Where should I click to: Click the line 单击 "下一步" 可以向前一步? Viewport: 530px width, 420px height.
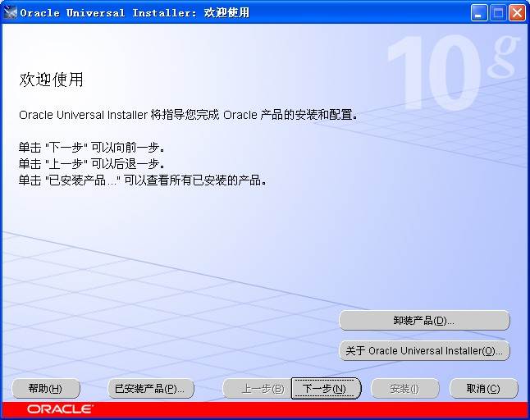[92, 148]
